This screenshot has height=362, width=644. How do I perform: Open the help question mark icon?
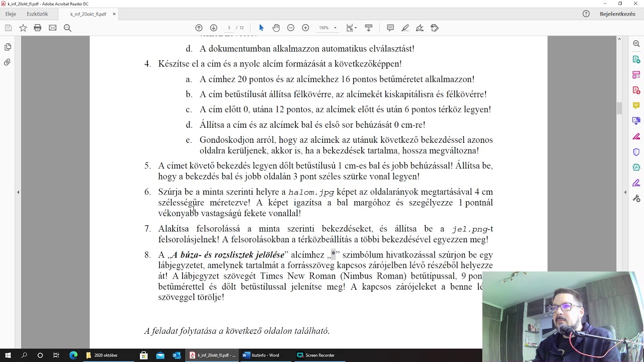tap(586, 14)
